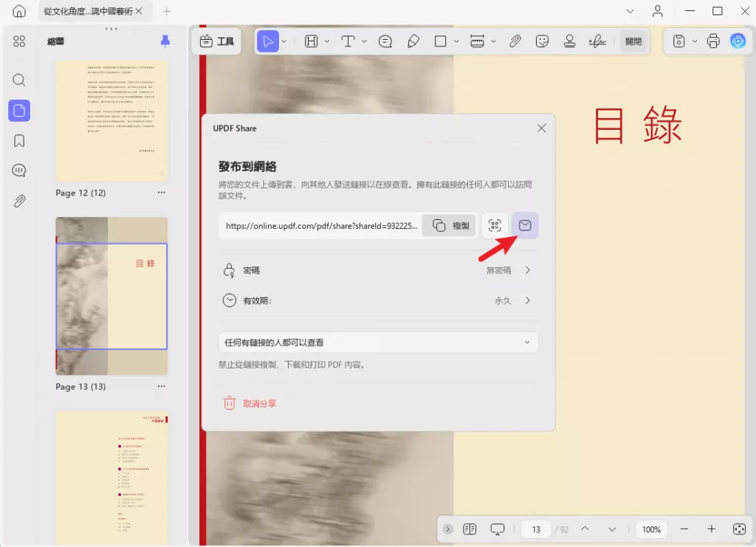Pick the Signature tool
756x547 pixels.
pyautogui.click(x=598, y=41)
